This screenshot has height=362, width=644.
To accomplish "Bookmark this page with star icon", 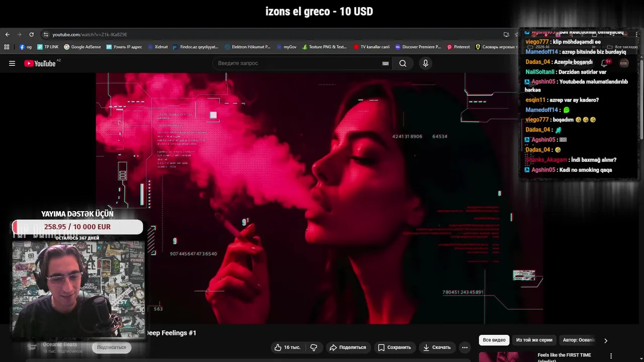I will tap(516, 34).
